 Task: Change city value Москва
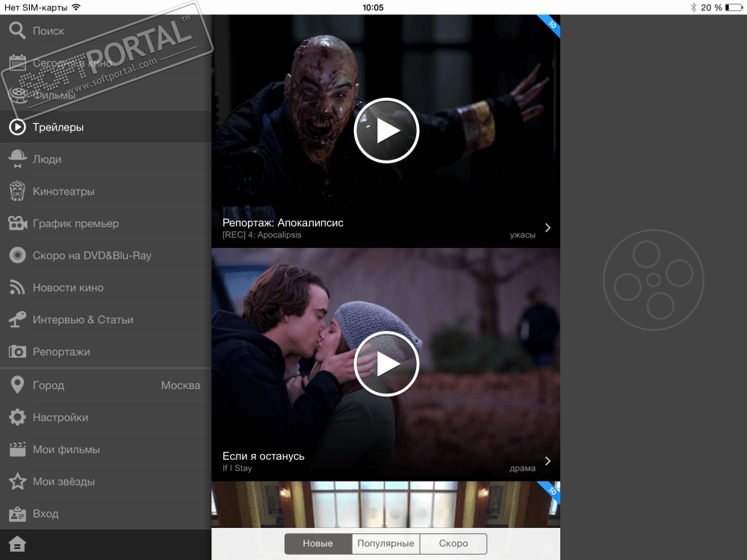(181, 385)
